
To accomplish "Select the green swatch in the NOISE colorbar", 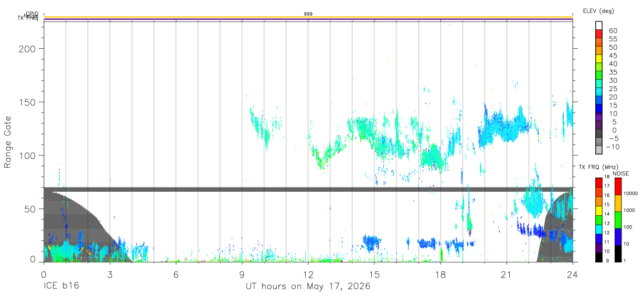I will coord(618,219).
